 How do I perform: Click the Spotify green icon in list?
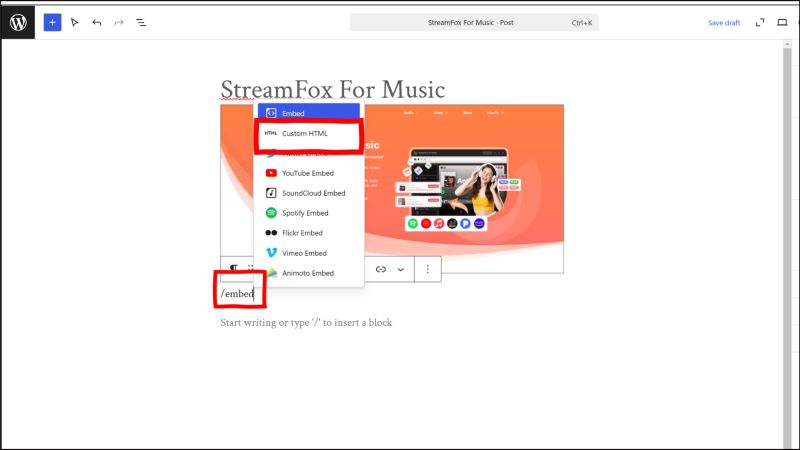click(x=271, y=213)
